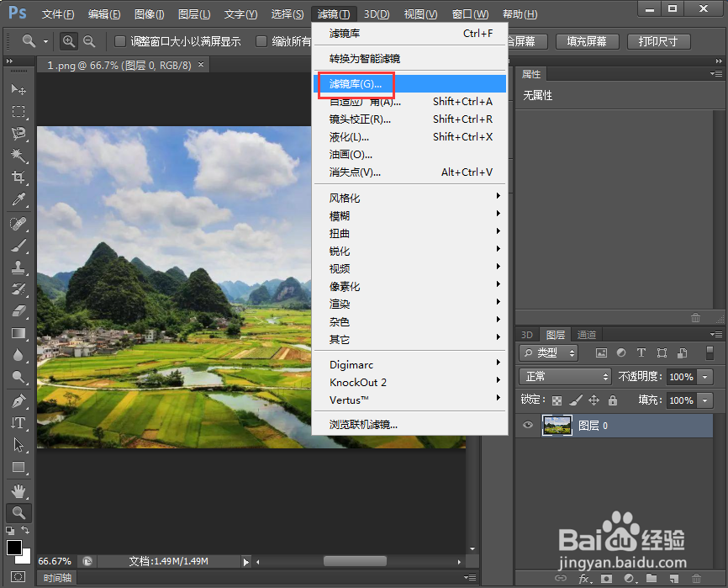The image size is (728, 588).
Task: Select the Clone Stamp tool
Action: (18, 268)
